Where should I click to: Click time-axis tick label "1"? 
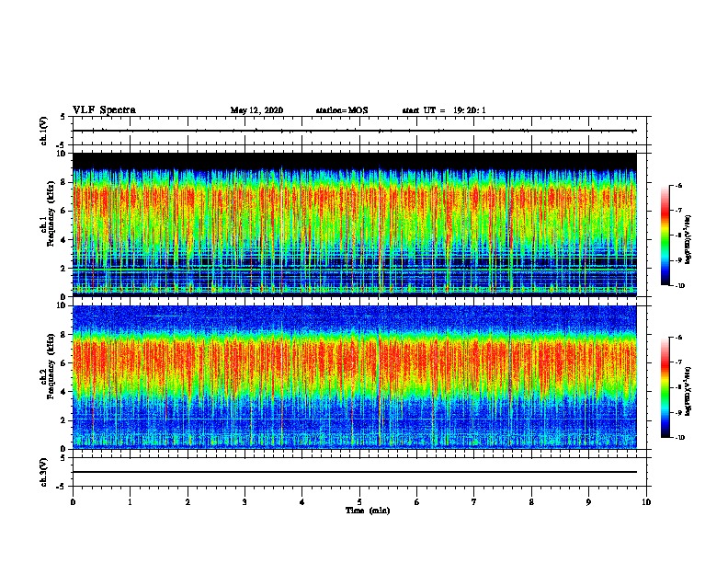130,502
